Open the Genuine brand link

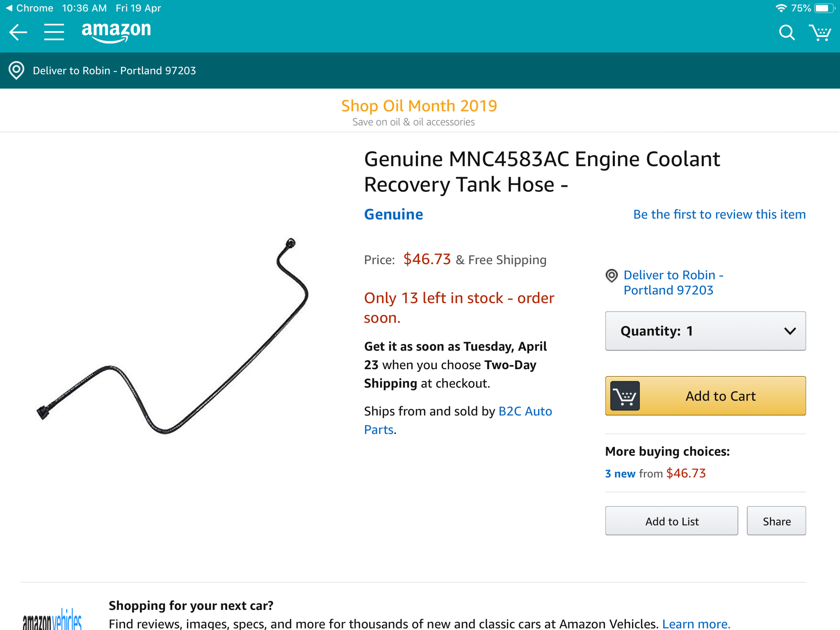394,214
